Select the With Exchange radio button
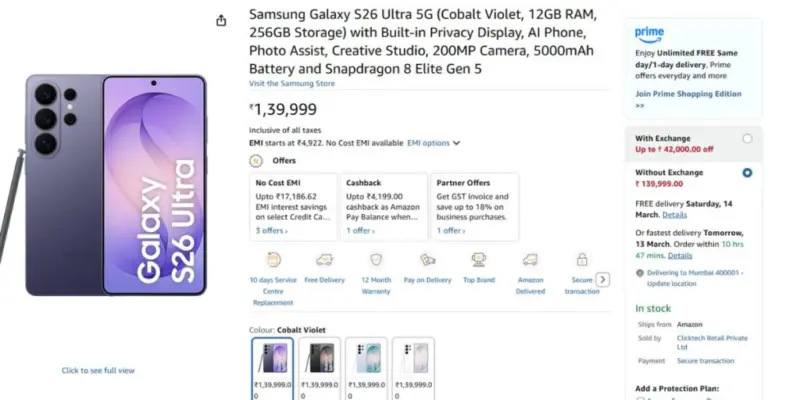Screen dimensions: 800x400 point(747,138)
